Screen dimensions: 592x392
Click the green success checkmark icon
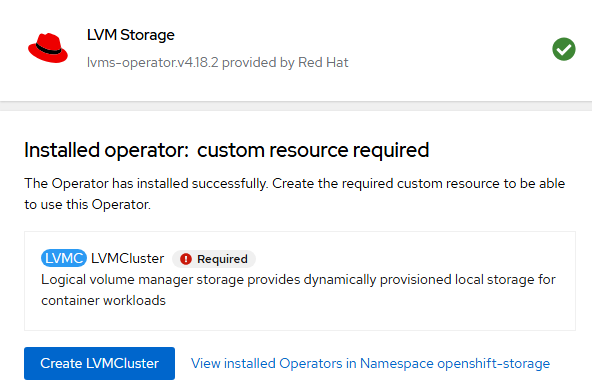564,49
